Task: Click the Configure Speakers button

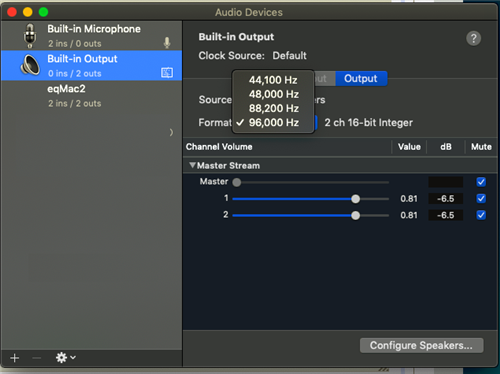Action: [421, 345]
